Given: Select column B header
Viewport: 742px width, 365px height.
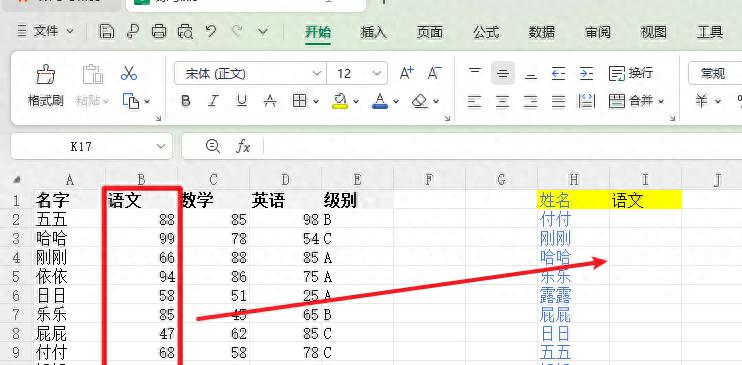Looking at the screenshot, I should pyautogui.click(x=141, y=179).
